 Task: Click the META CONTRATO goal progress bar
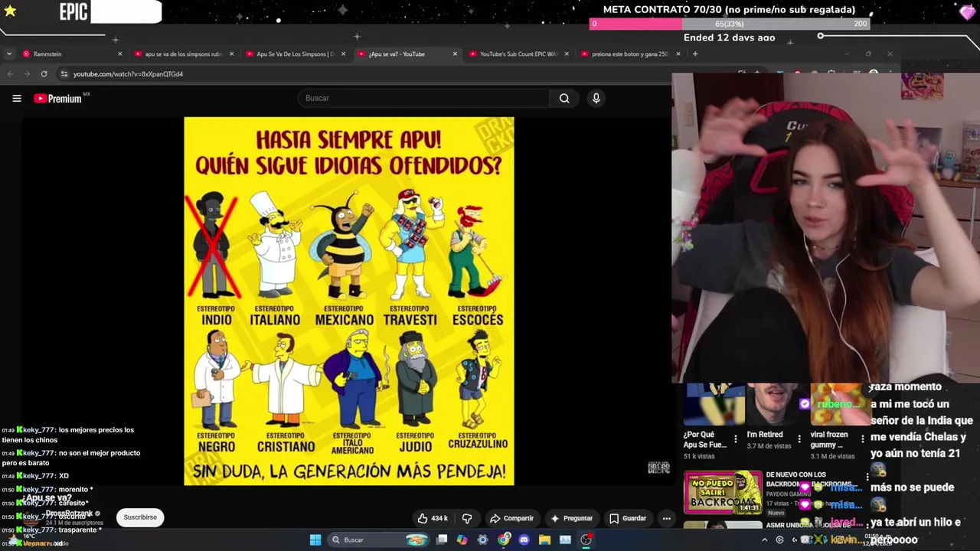[730, 24]
